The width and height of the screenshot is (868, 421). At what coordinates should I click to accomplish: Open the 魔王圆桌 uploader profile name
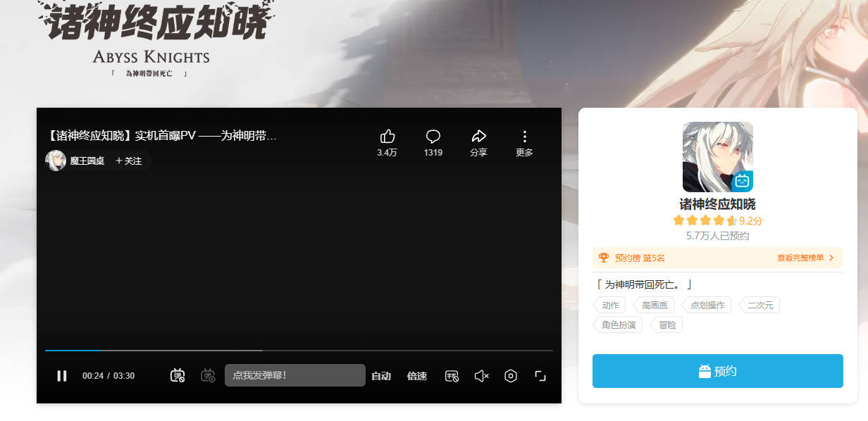(x=87, y=161)
